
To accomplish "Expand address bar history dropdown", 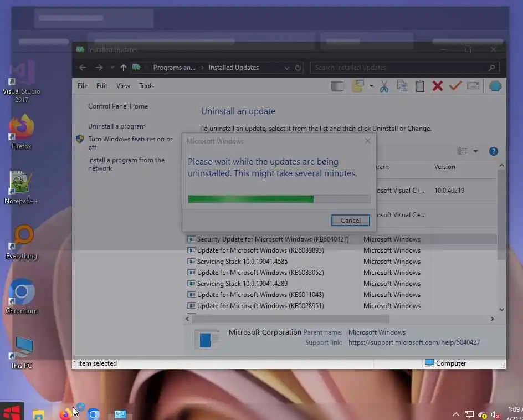I will pyautogui.click(x=286, y=68).
